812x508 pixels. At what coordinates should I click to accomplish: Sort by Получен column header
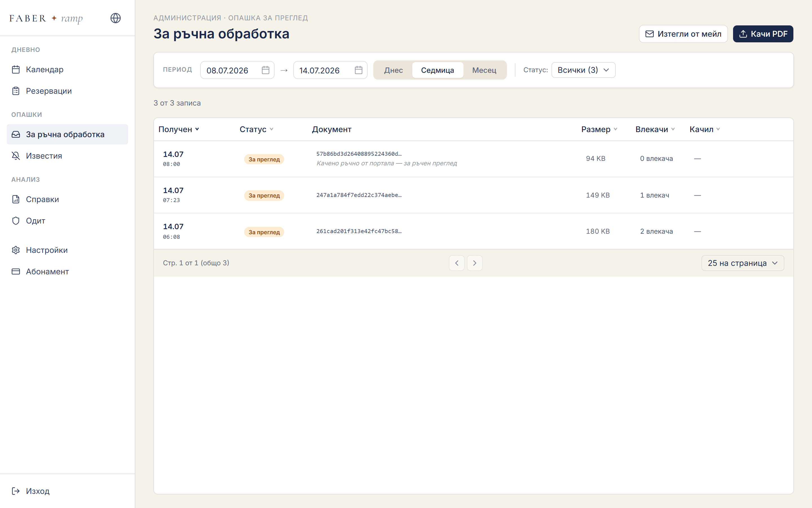tap(178, 129)
